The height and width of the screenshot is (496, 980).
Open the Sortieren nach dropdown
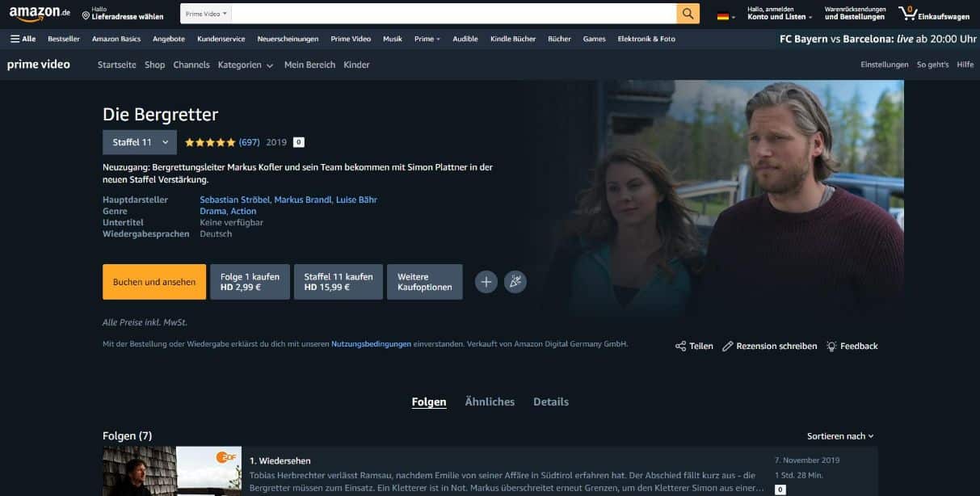[x=840, y=436]
